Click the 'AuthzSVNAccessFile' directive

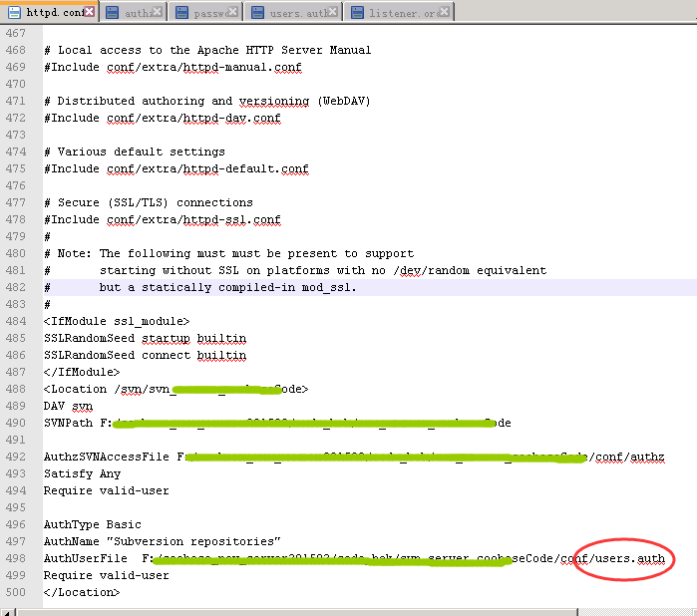point(107,457)
